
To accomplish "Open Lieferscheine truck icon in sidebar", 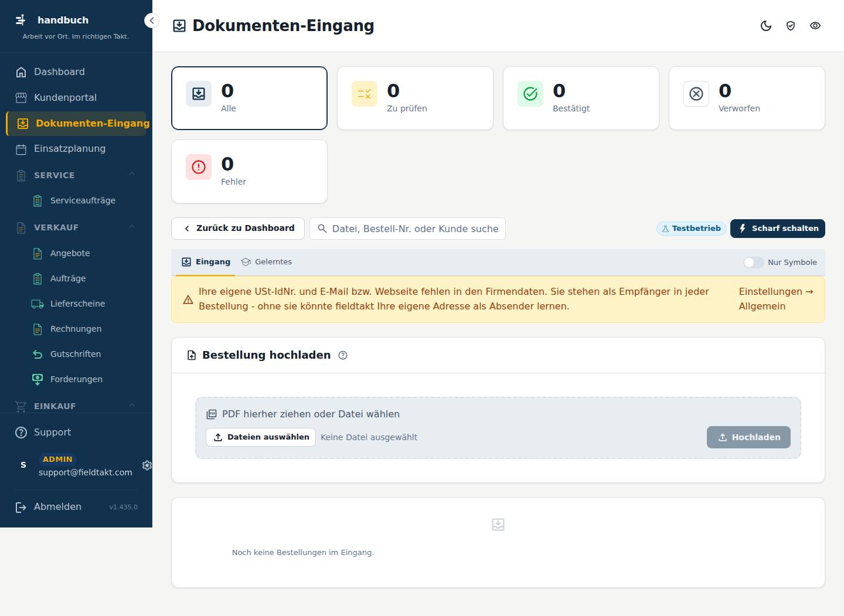I will click(x=38, y=304).
